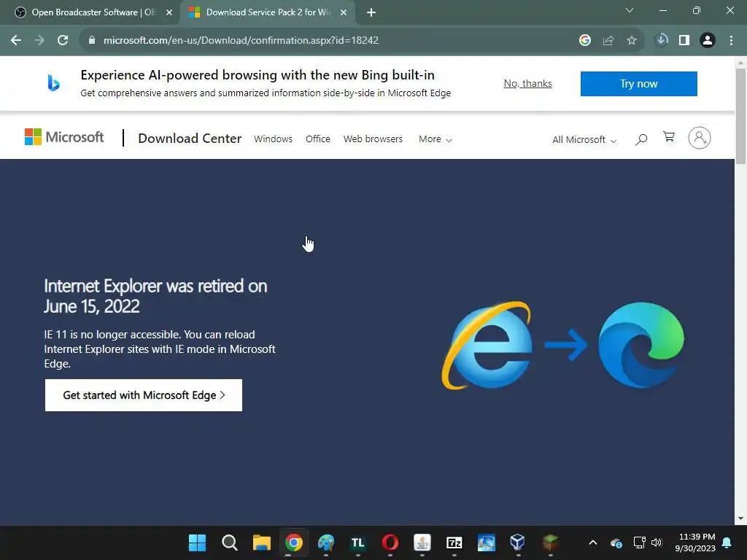Reload the current page

click(63, 41)
